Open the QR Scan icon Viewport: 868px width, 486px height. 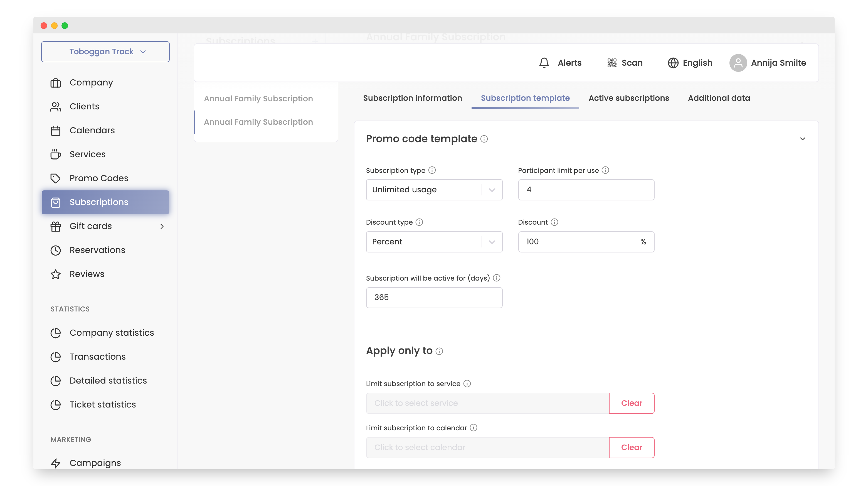point(611,63)
